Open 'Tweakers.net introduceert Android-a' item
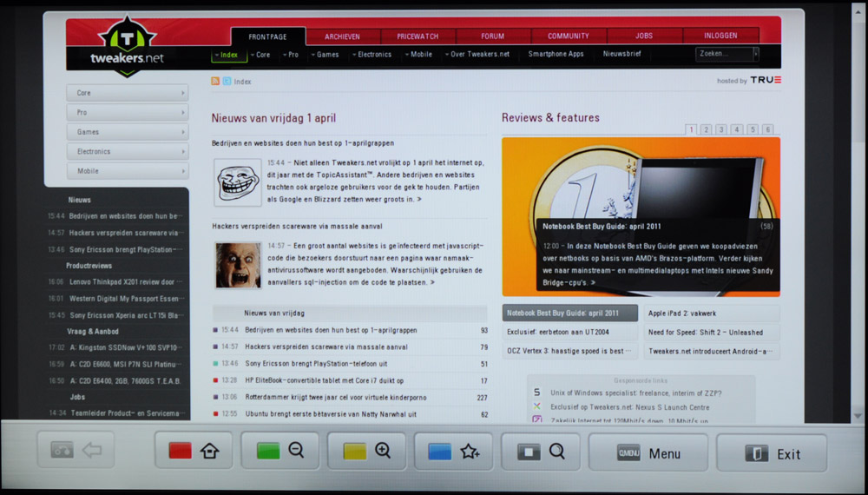This screenshot has width=868, height=495. click(712, 352)
